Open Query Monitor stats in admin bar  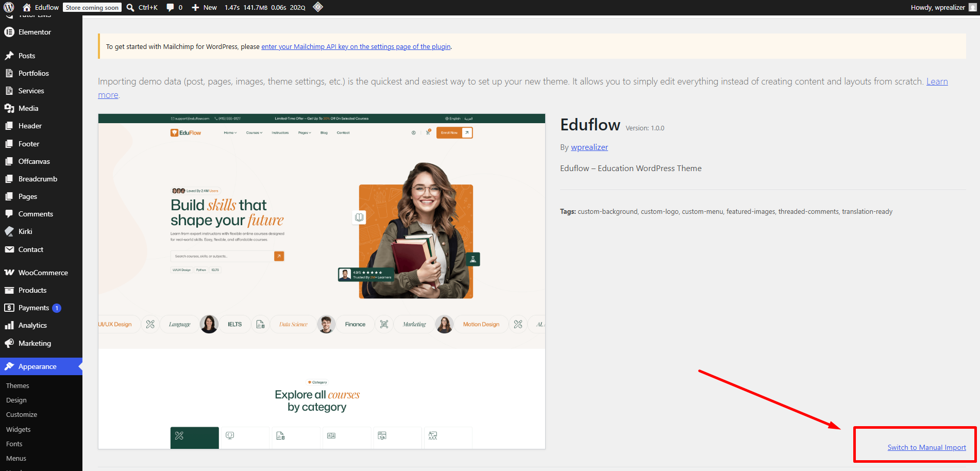pos(265,7)
